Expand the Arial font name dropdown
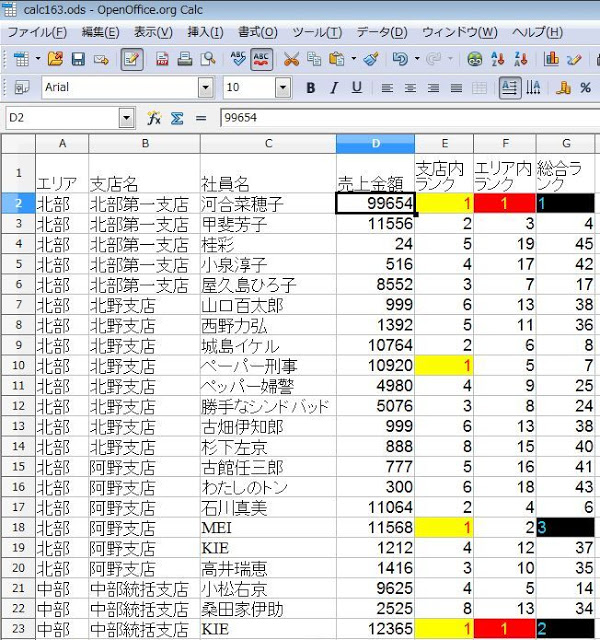This screenshot has height=640, width=600. pos(205,88)
